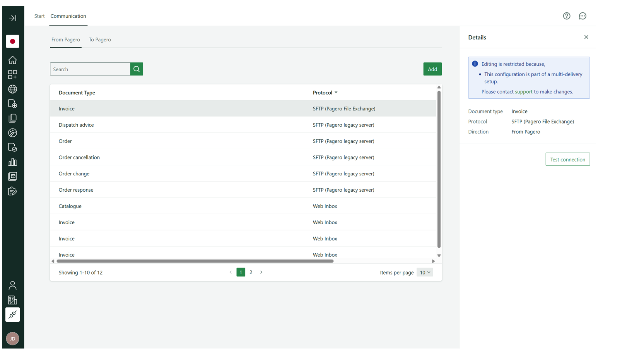Screen dimensions: 644x352
Task: Click the globe network icon
Action: click(x=12, y=89)
